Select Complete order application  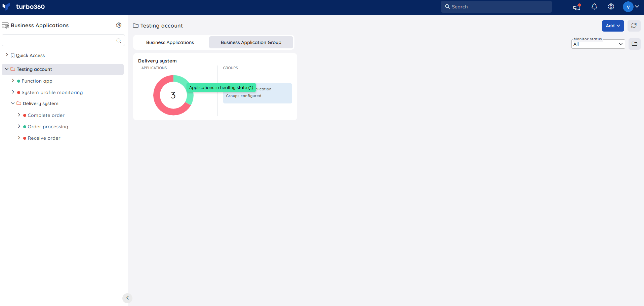tap(46, 115)
